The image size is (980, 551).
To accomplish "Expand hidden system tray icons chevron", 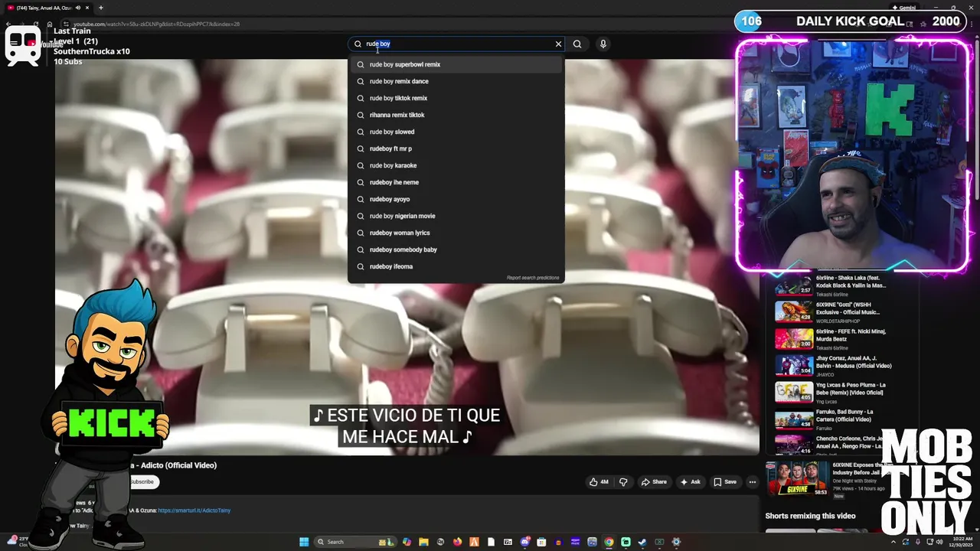I will 893,542.
